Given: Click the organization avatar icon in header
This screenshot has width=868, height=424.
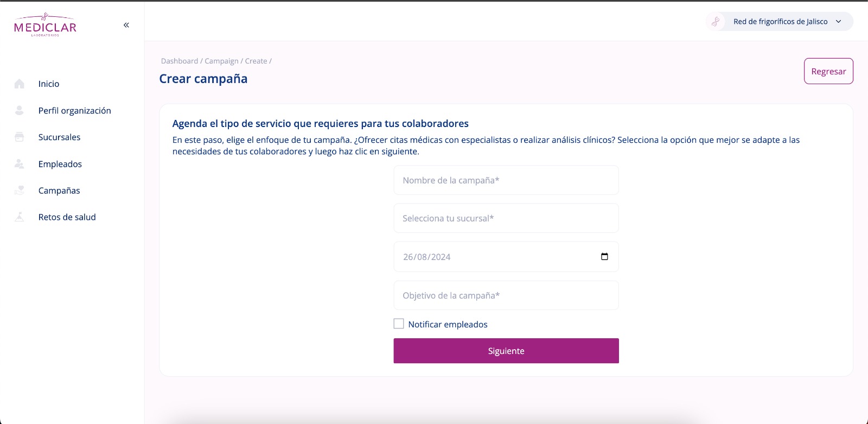Looking at the screenshot, I should click(716, 22).
